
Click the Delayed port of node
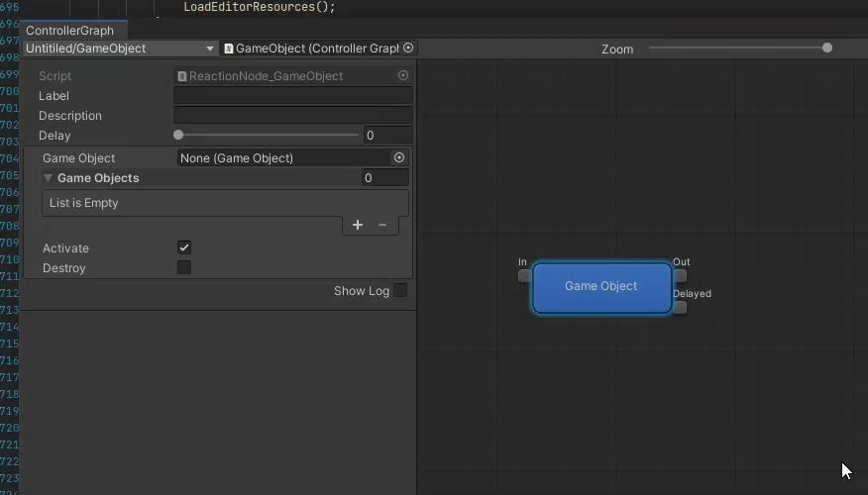point(681,308)
